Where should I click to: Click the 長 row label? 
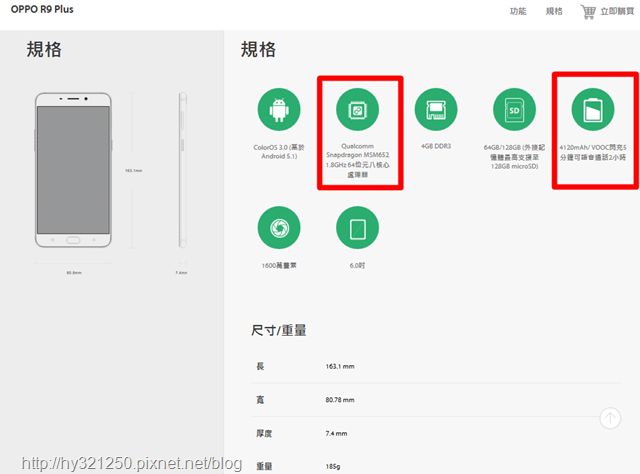[x=260, y=366]
